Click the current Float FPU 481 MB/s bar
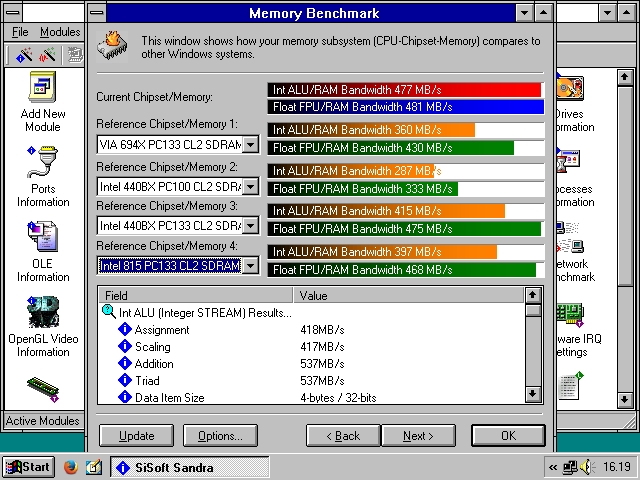 [x=406, y=107]
